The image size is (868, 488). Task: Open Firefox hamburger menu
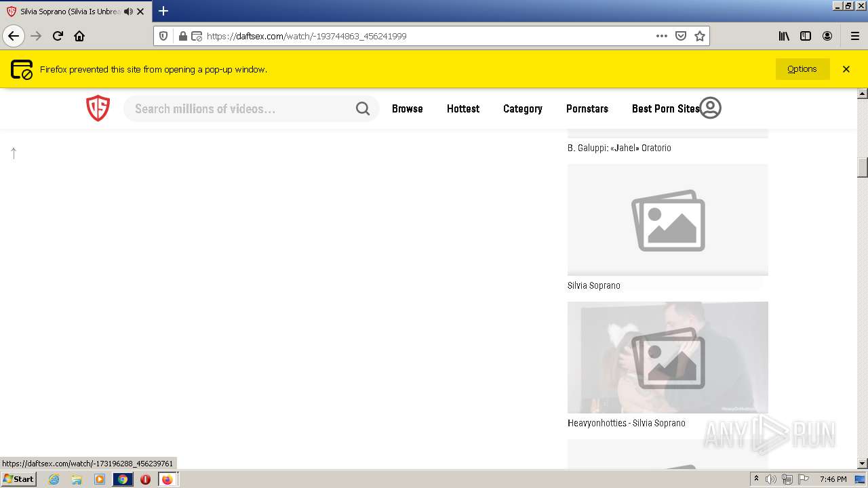pos(854,36)
